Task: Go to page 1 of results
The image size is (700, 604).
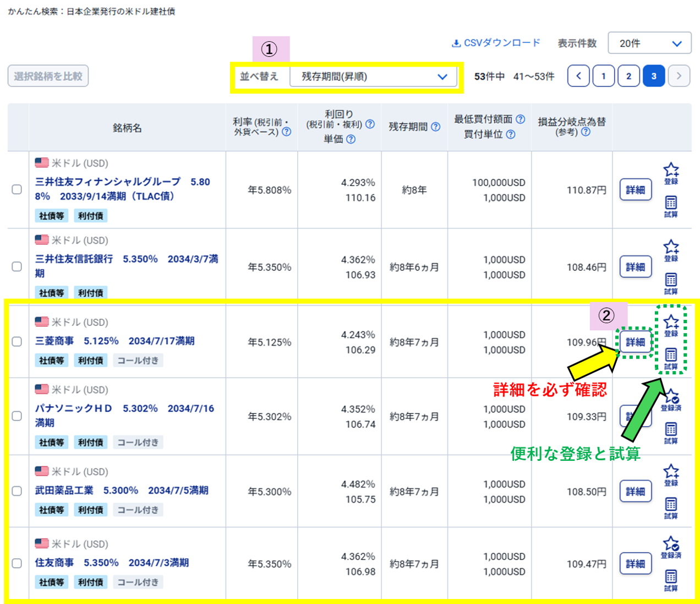Action: [x=603, y=76]
